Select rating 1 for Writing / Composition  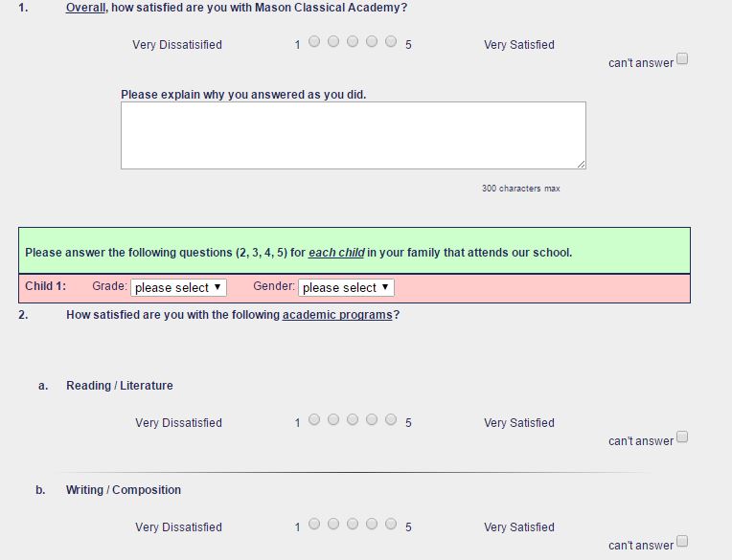[x=313, y=524]
